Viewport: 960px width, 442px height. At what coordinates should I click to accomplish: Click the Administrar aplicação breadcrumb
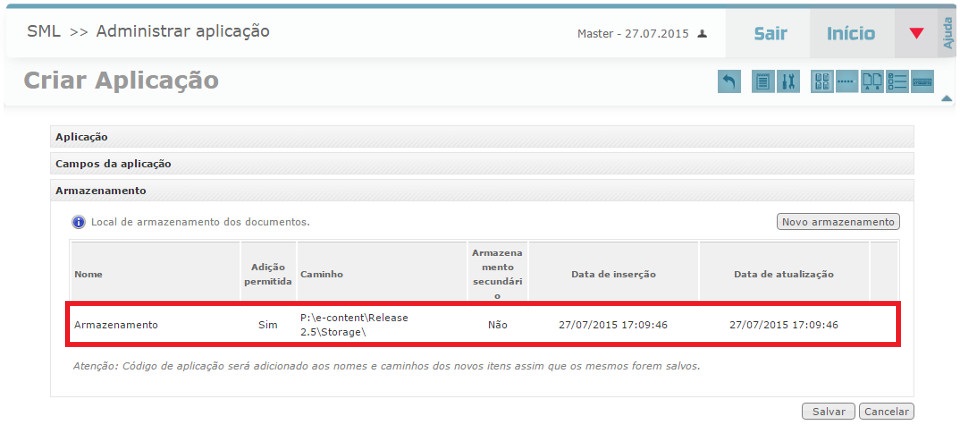(x=182, y=31)
